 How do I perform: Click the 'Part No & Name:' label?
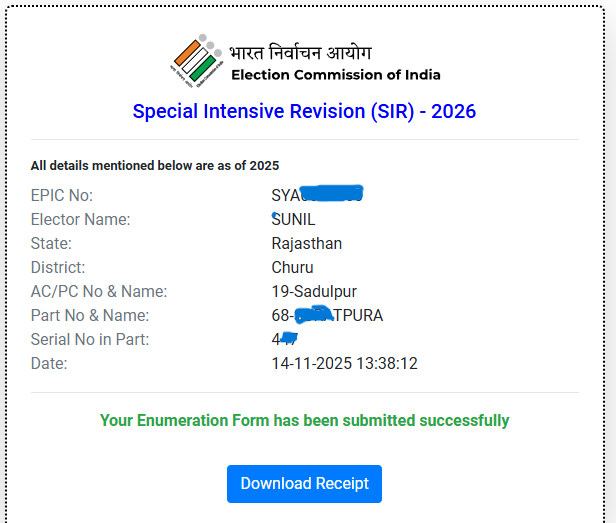(x=90, y=316)
